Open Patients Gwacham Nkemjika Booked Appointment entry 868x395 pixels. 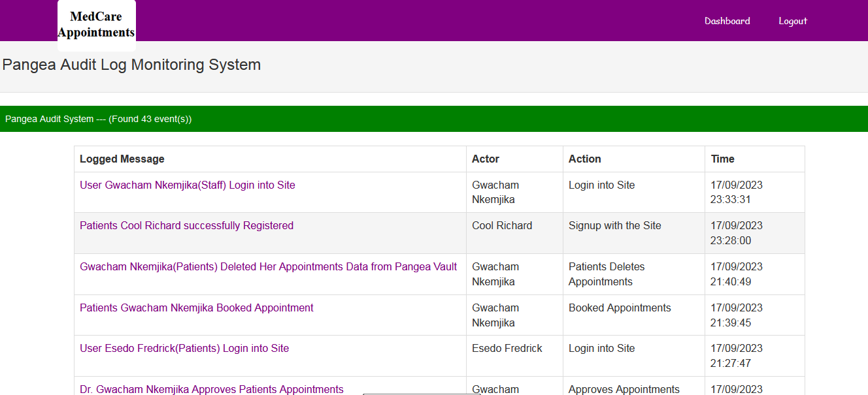[x=197, y=308]
